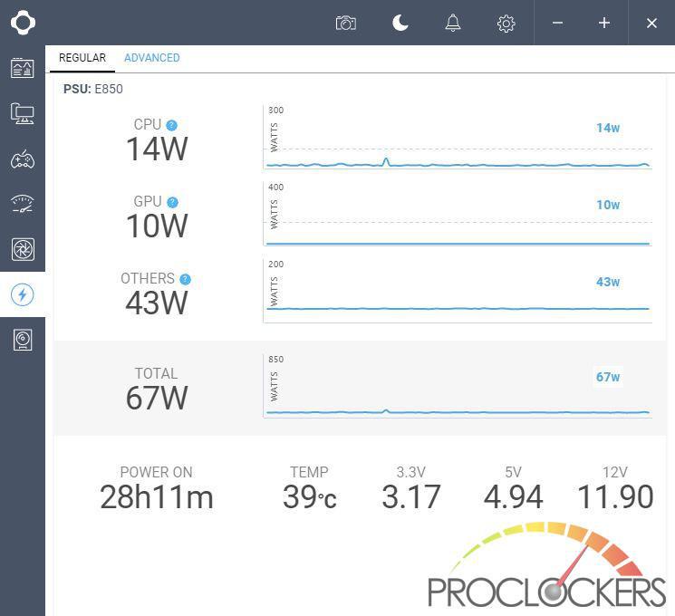Click the blue 67w graph label

(x=608, y=377)
